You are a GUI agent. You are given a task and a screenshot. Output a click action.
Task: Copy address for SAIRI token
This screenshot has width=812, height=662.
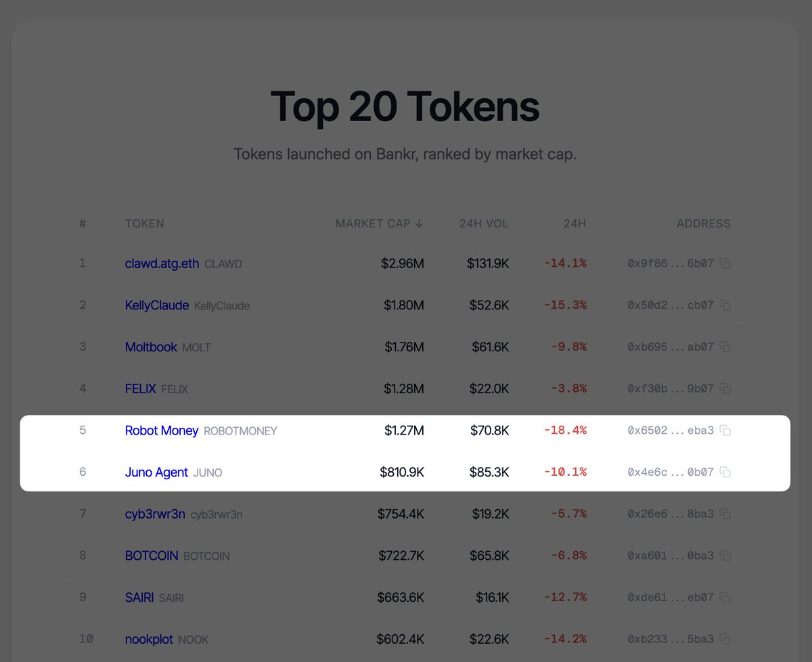pyautogui.click(x=725, y=597)
